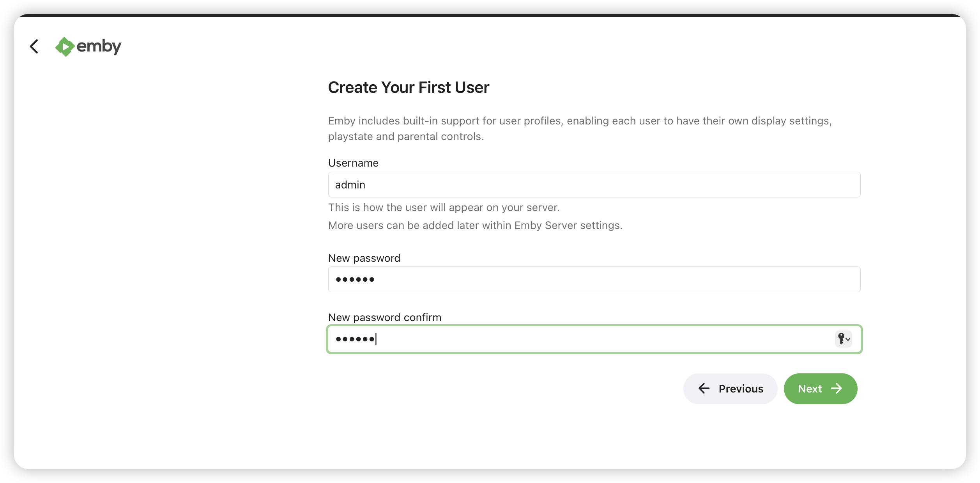Click the Username field label
980x483 pixels.
(x=353, y=163)
